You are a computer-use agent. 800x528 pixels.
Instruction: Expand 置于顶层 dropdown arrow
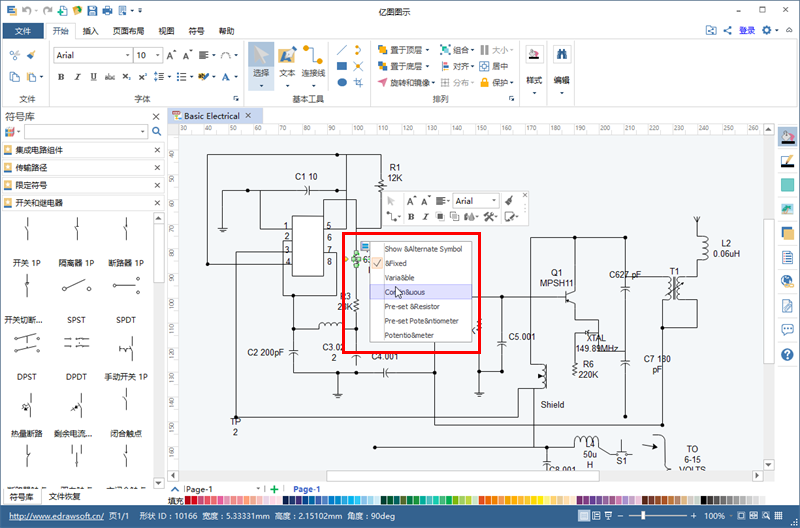[427, 50]
